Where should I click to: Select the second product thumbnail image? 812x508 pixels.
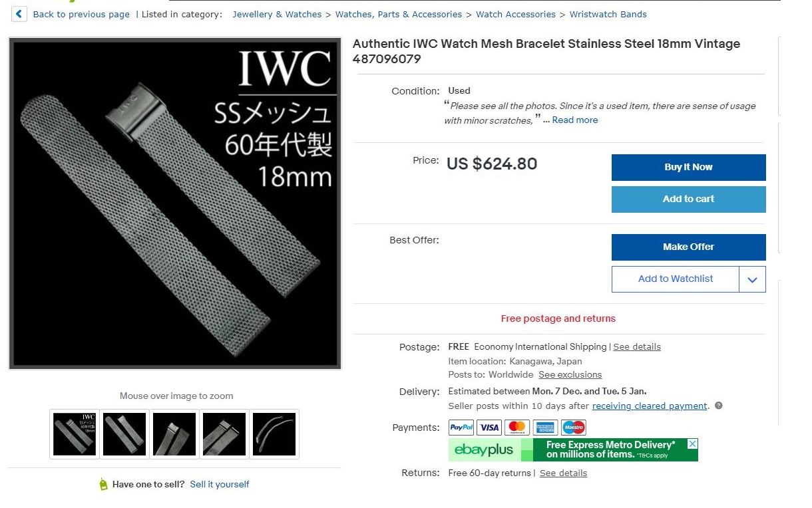pos(124,434)
